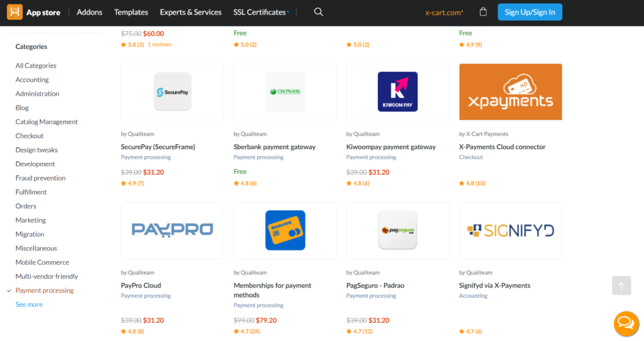Click the 4.7 (24) rating of Memberships

(247, 331)
